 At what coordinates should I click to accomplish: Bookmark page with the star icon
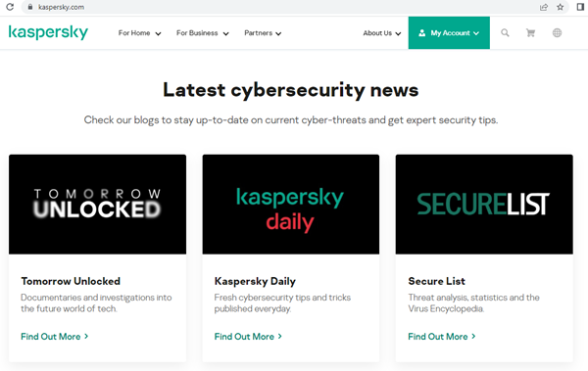560,7
